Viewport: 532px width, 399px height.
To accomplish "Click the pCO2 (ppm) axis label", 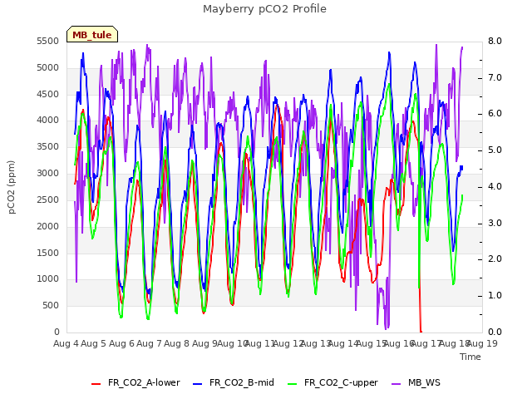I will tap(12, 187).
